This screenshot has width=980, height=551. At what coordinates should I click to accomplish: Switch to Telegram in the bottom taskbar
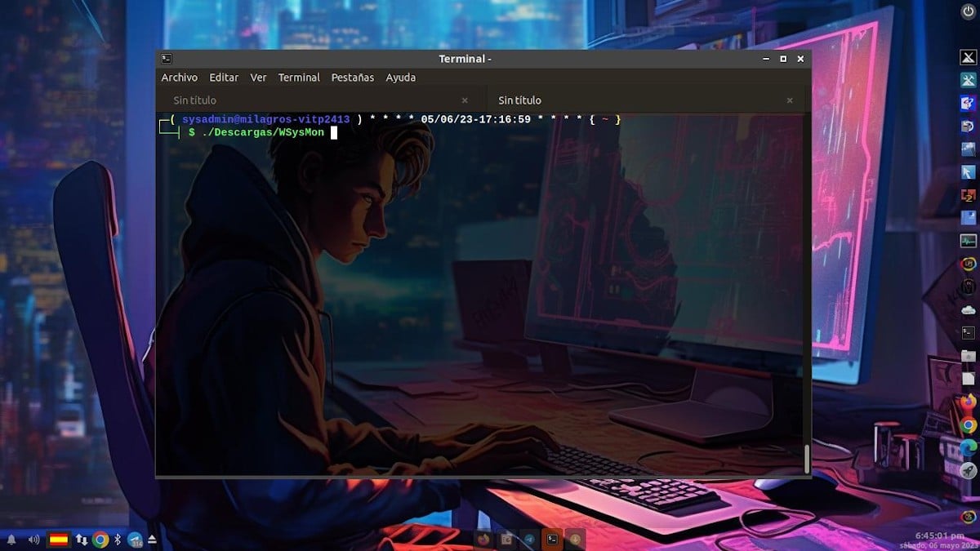point(530,539)
